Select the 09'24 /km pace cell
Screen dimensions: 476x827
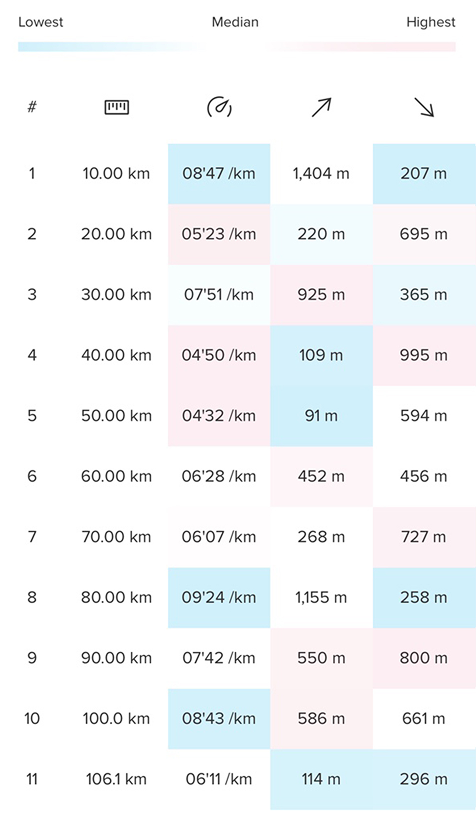click(219, 598)
